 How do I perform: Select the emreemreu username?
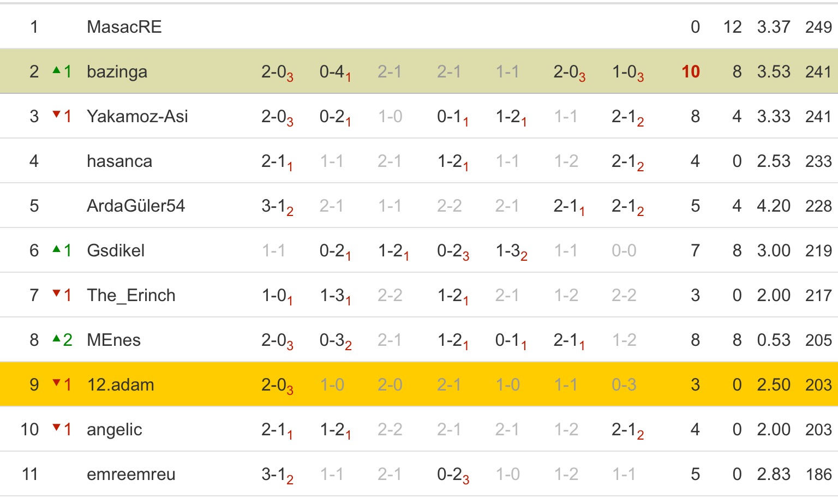pyautogui.click(x=131, y=474)
